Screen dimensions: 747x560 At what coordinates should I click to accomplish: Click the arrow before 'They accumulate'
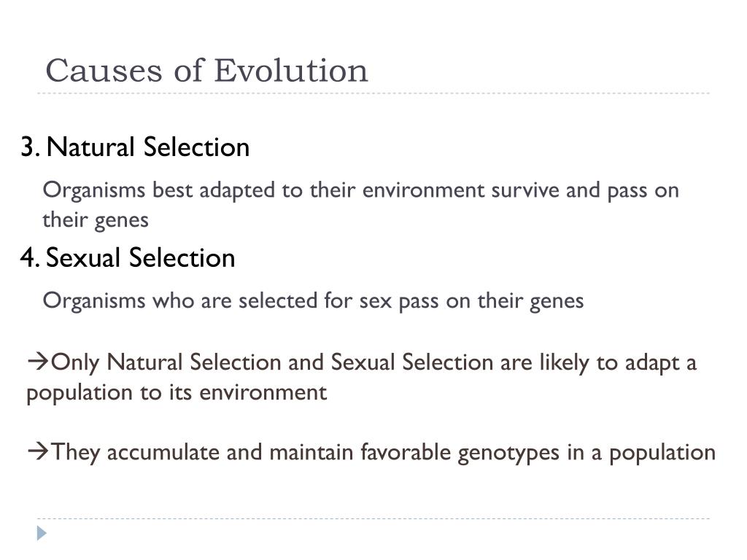click(38, 451)
